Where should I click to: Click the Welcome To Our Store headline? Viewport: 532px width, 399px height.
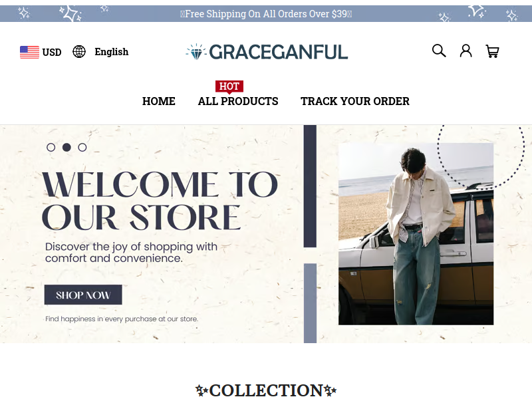[x=160, y=201]
